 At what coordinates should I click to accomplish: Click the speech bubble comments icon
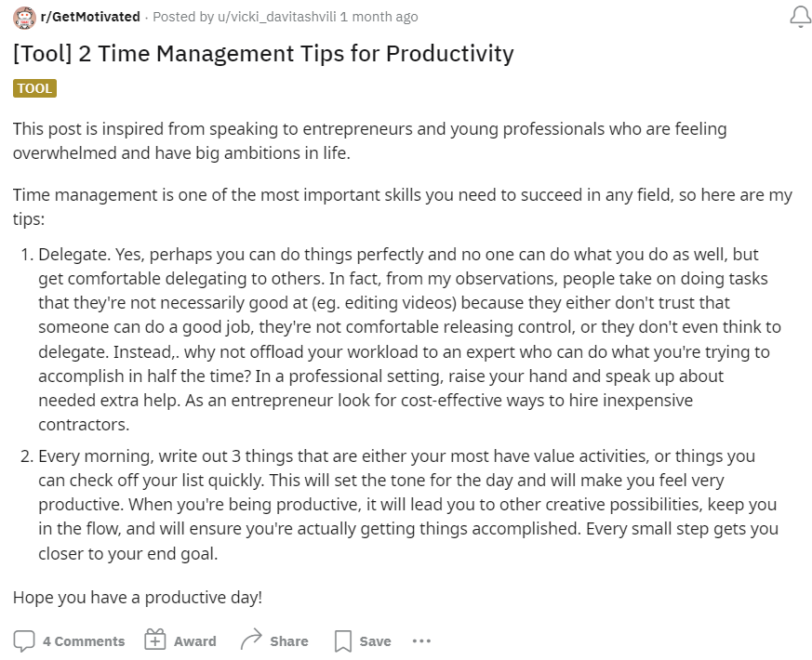24,640
